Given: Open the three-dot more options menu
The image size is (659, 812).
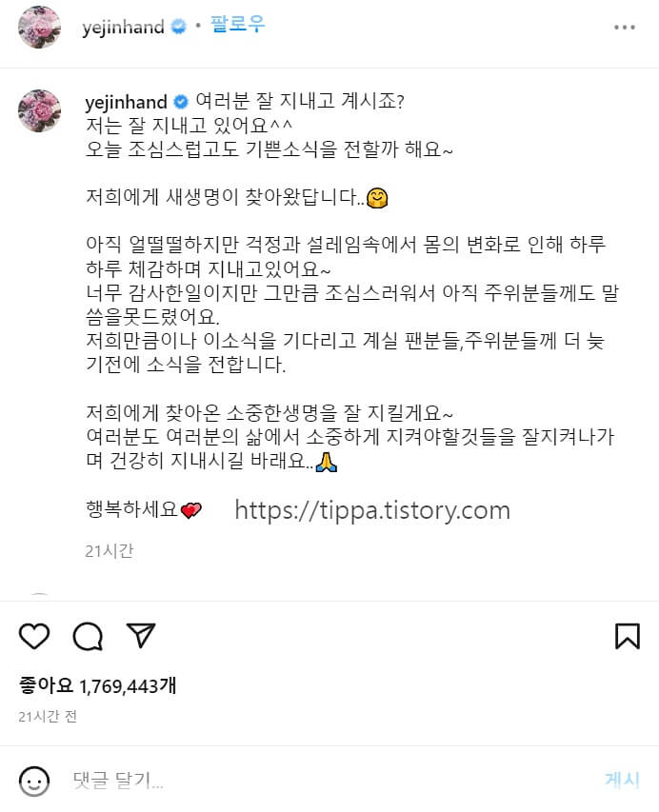Looking at the screenshot, I should pyautogui.click(x=625, y=28).
